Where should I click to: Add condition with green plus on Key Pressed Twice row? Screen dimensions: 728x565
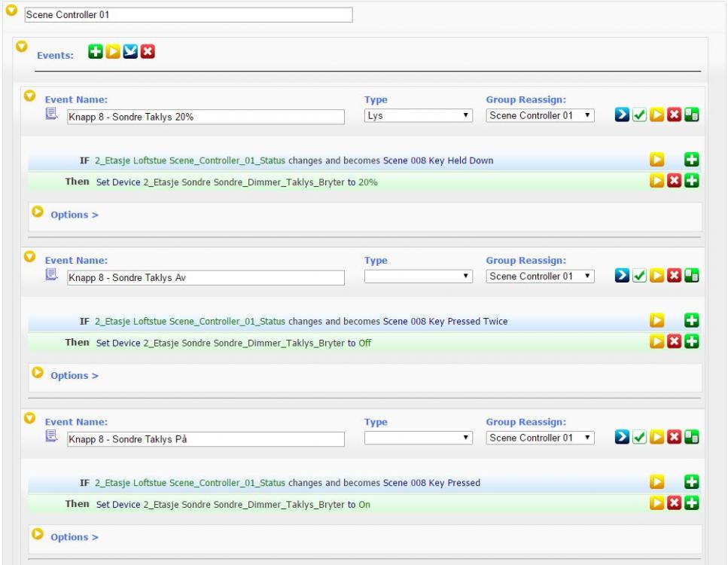point(692,322)
